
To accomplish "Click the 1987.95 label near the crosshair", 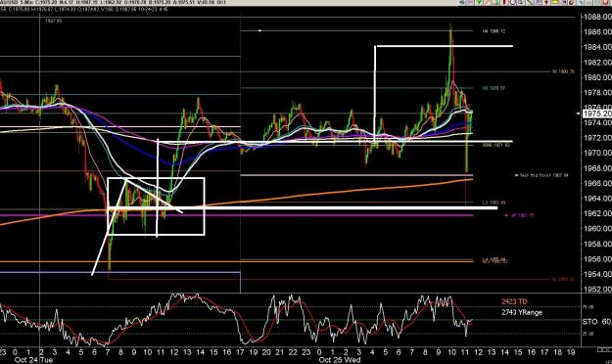I will [54, 22].
